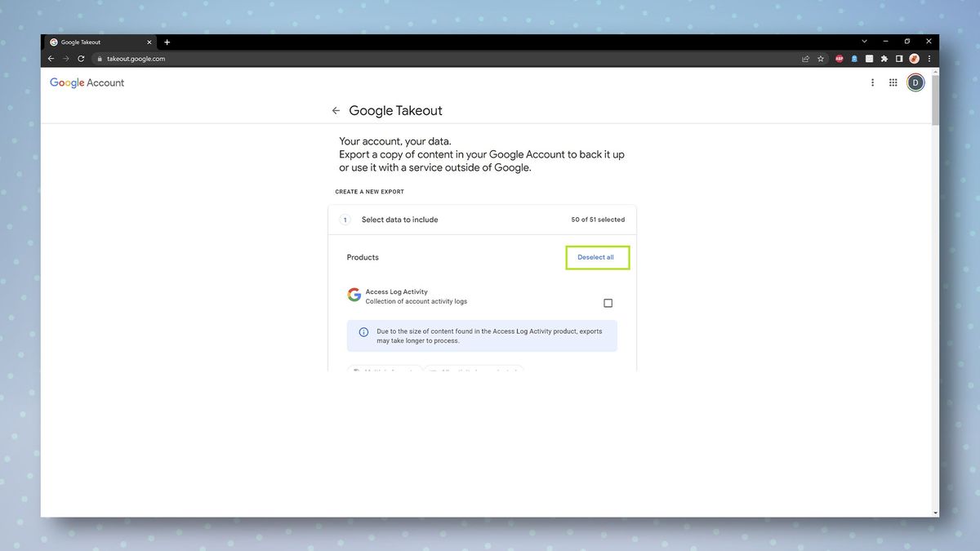Click the Google G logo beside Access Log Activity
The width and height of the screenshot is (980, 551).
[x=354, y=295]
